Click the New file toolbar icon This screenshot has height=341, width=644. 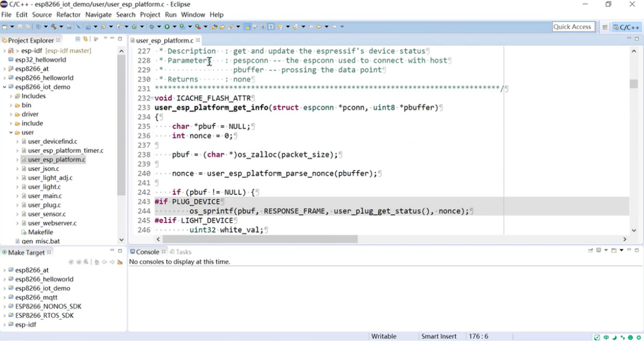click(x=5, y=27)
